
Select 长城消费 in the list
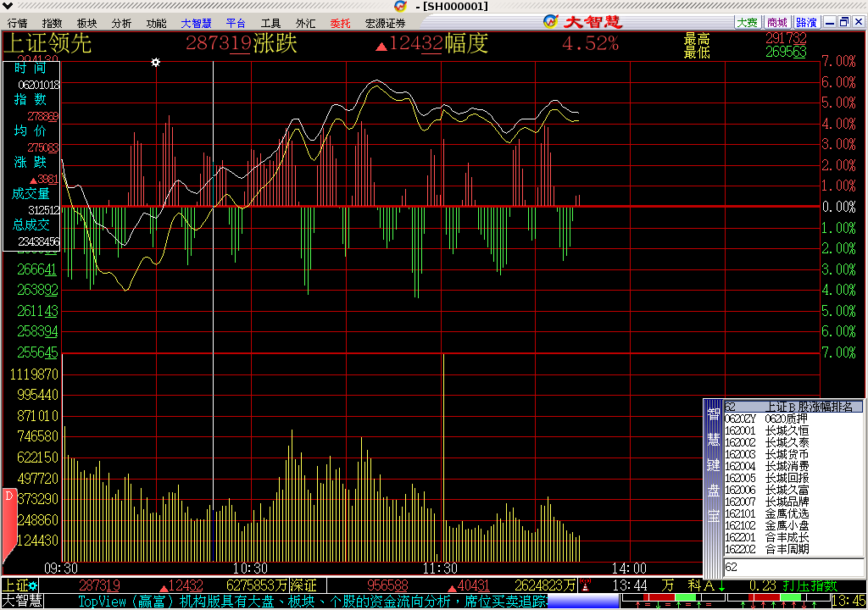pos(793,467)
